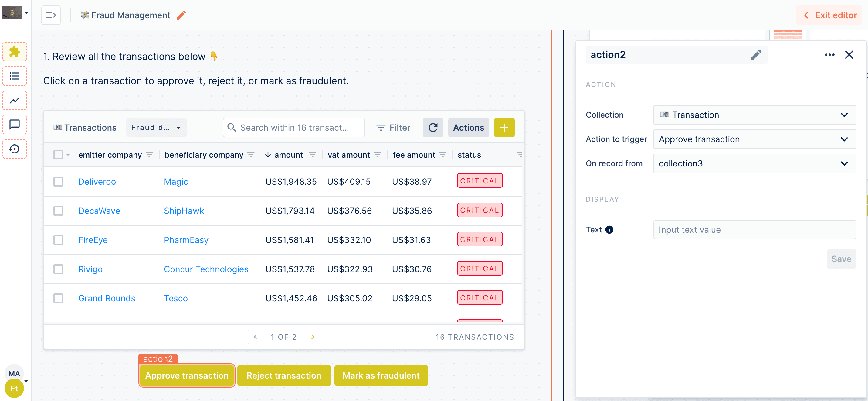Expand the Collection Transaction dropdown
This screenshot has width=868, height=401.
coord(754,115)
